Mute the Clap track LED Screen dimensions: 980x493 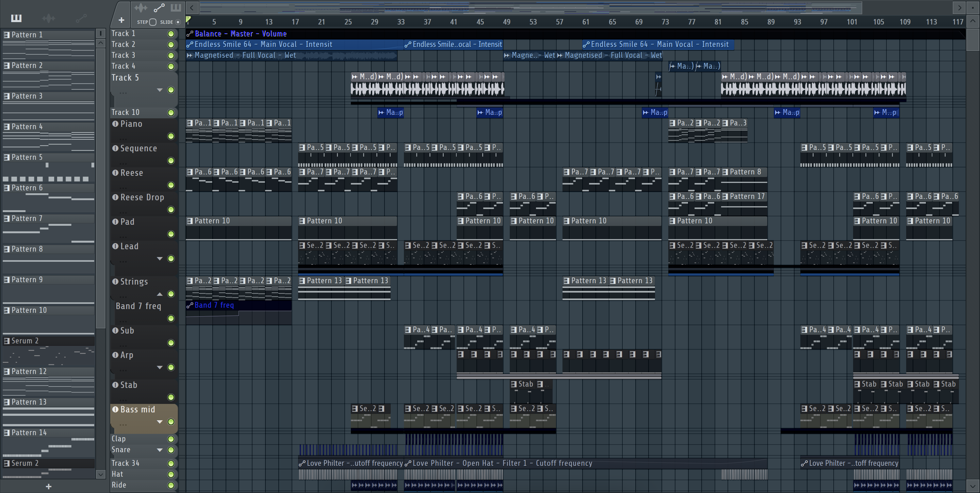pyautogui.click(x=171, y=439)
